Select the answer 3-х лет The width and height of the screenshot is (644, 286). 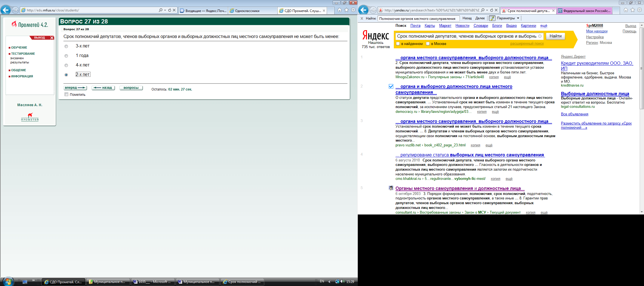tap(66, 46)
